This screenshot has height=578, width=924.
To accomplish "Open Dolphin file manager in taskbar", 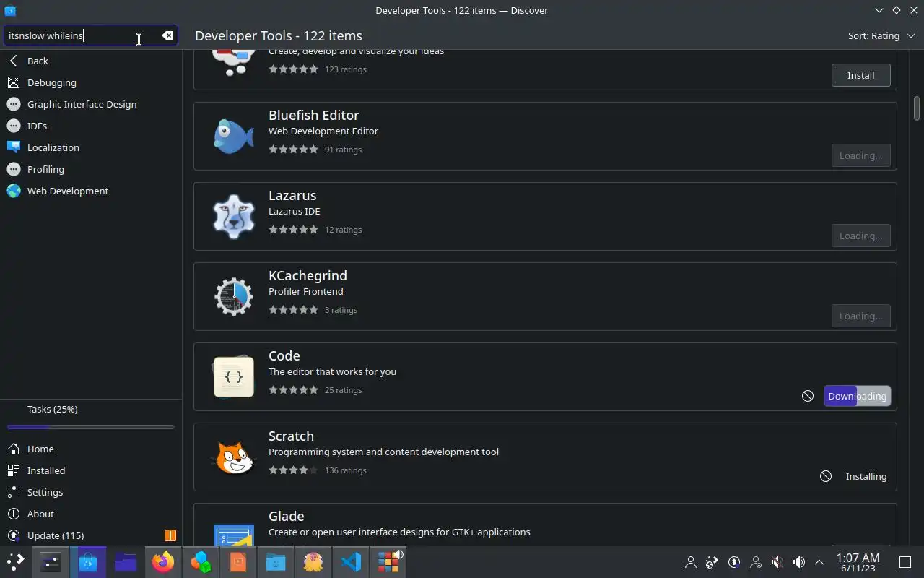I will [126, 561].
